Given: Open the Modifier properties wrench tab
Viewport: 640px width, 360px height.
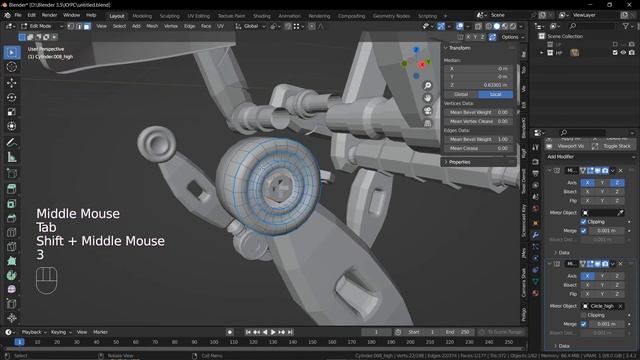Looking at the screenshot, I should [x=536, y=235].
